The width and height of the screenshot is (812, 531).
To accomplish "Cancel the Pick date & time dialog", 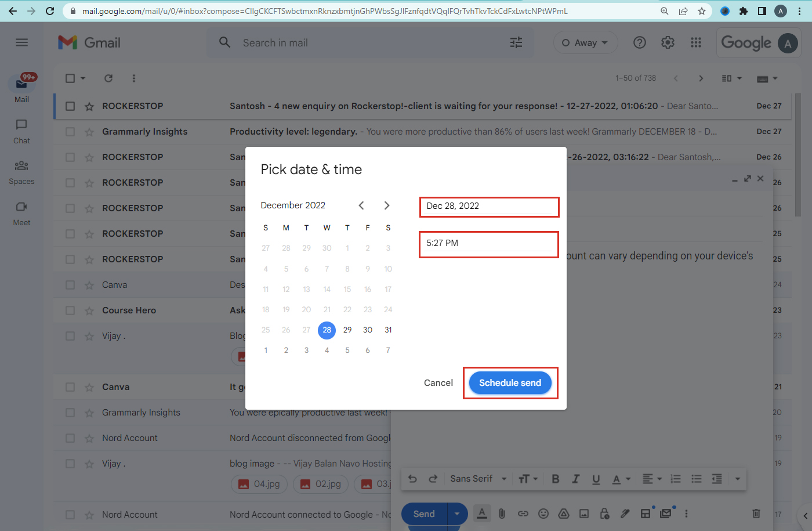I will coord(438,383).
